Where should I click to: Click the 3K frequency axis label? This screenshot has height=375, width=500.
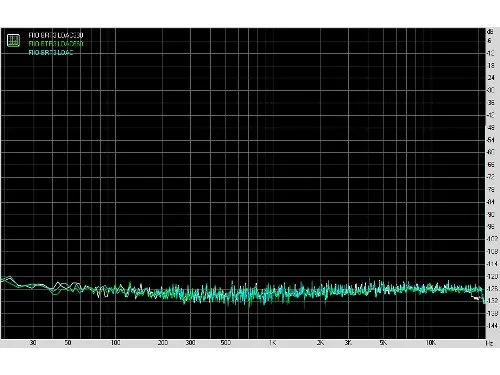tap(348, 343)
